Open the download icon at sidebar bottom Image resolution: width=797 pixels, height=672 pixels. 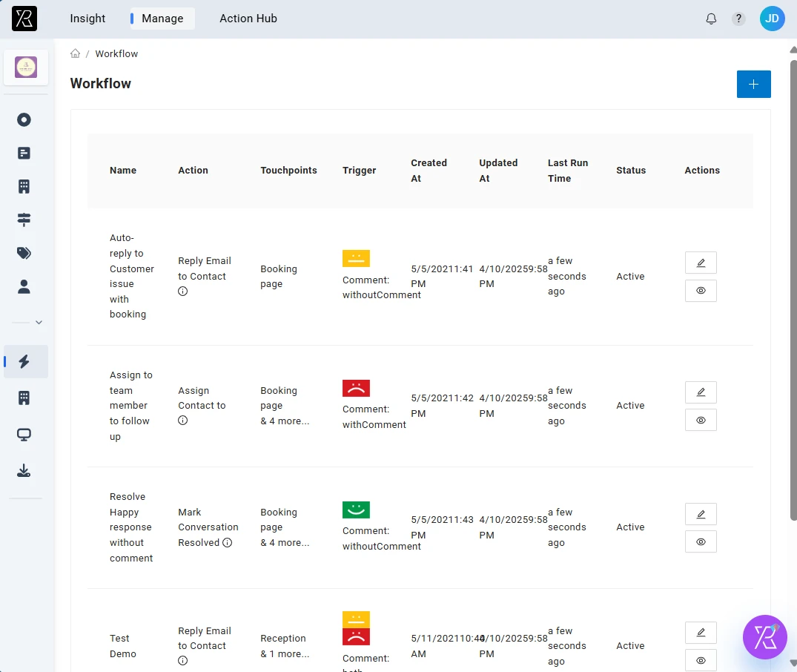[x=23, y=470]
